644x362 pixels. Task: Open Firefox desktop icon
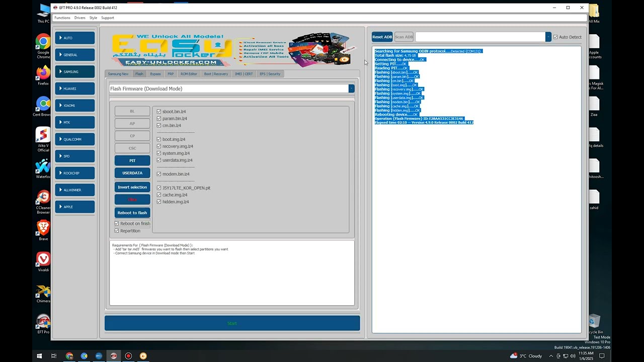tap(43, 75)
